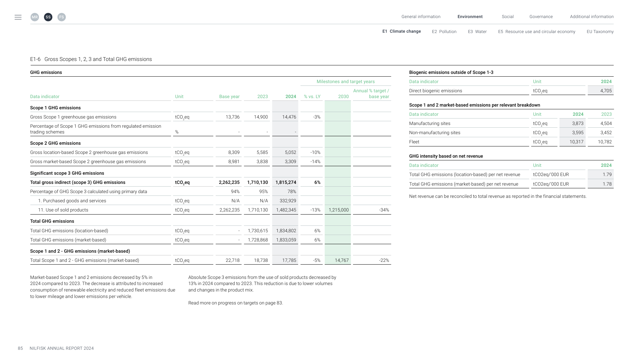
Task: Switch to the Environment section
Action: (470, 17)
